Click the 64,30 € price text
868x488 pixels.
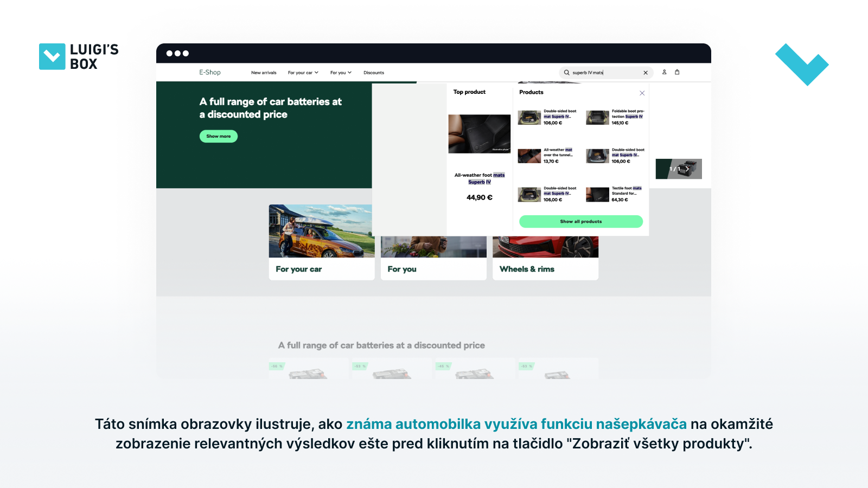pos(620,200)
